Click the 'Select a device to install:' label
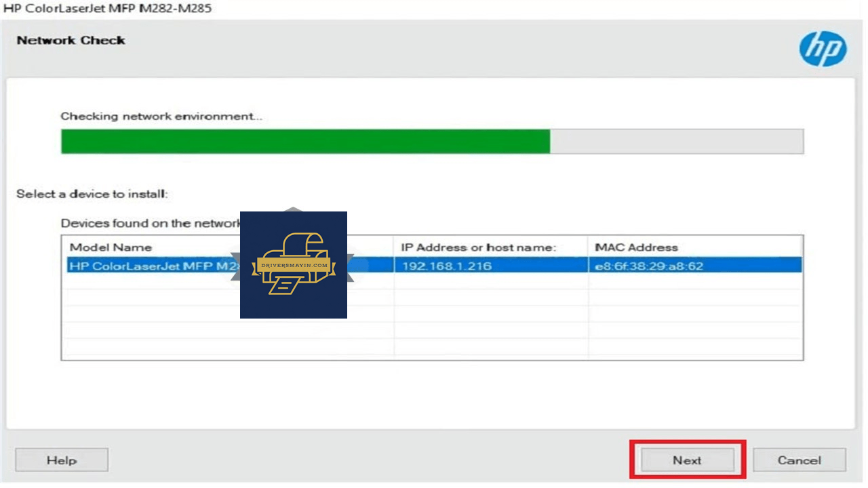This screenshot has height=488, width=868. pos(92,194)
